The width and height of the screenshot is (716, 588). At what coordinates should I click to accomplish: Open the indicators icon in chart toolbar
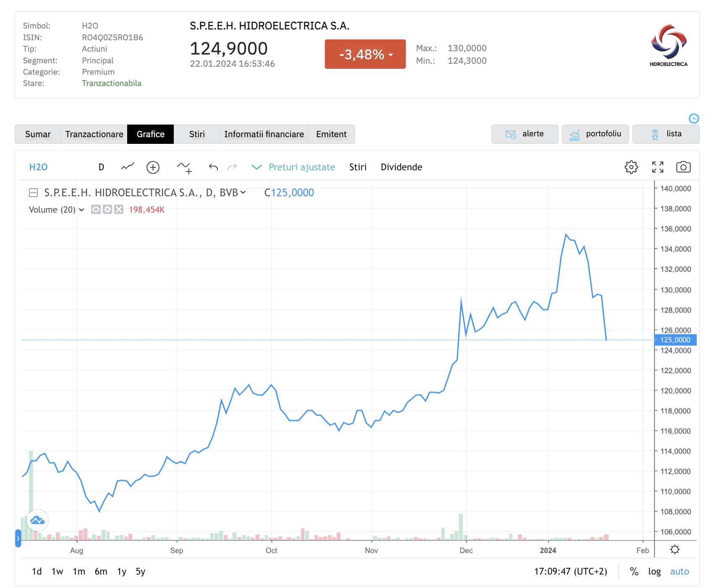(184, 168)
